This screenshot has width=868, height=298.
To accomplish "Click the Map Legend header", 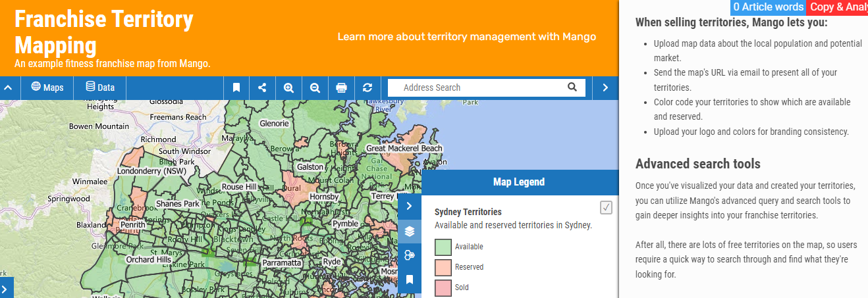I will tap(519, 182).
